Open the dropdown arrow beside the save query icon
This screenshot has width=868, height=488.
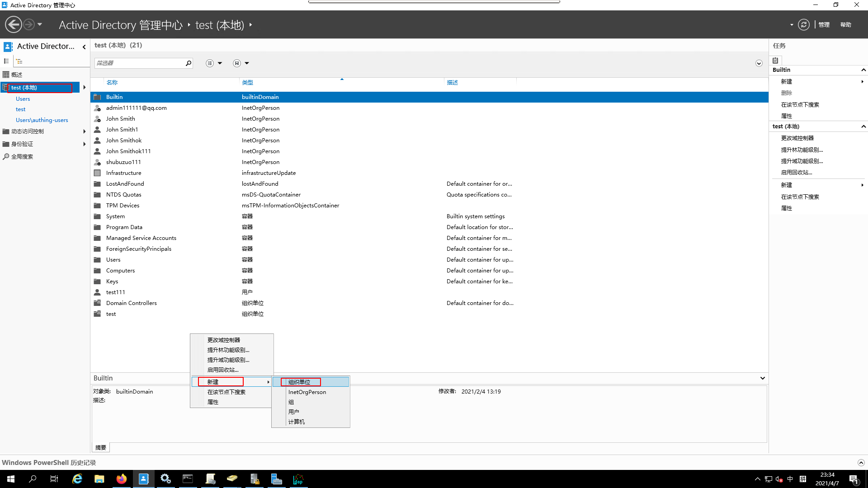[x=248, y=63]
